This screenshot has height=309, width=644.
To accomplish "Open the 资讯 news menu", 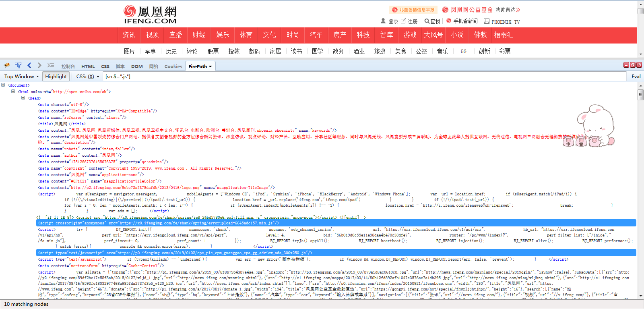I will click(129, 35).
